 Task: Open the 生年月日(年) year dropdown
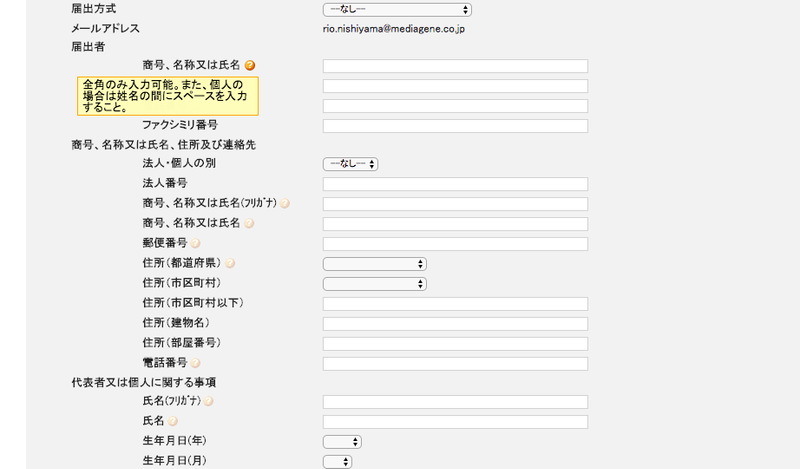coord(341,441)
